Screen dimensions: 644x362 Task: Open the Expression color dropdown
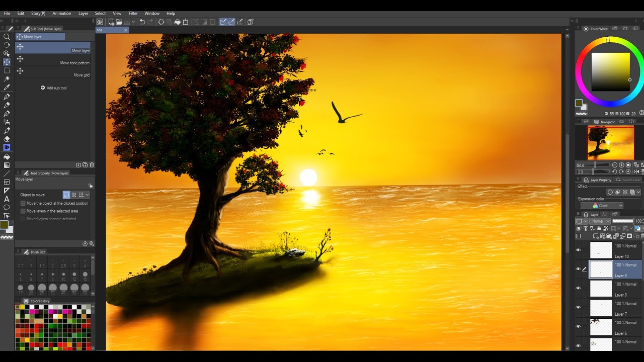602,206
